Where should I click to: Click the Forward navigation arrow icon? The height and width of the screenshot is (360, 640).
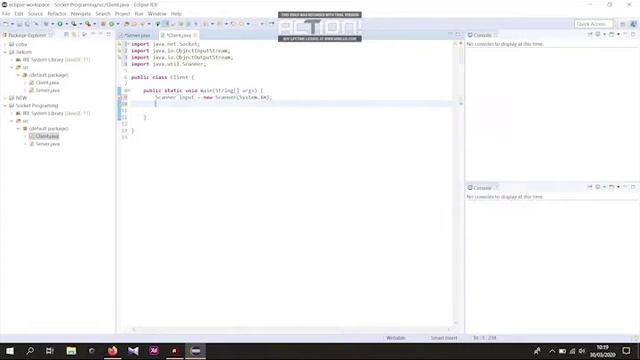coord(256,24)
